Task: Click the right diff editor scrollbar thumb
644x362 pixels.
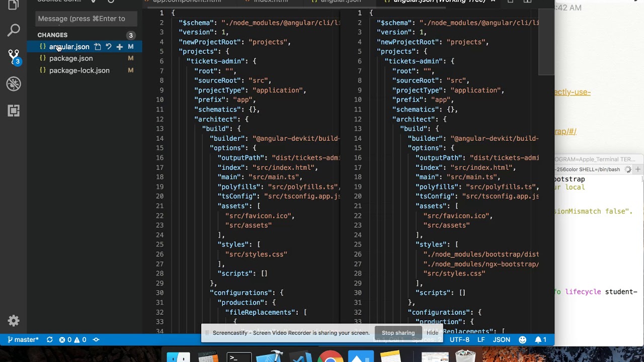Action: (x=546, y=42)
